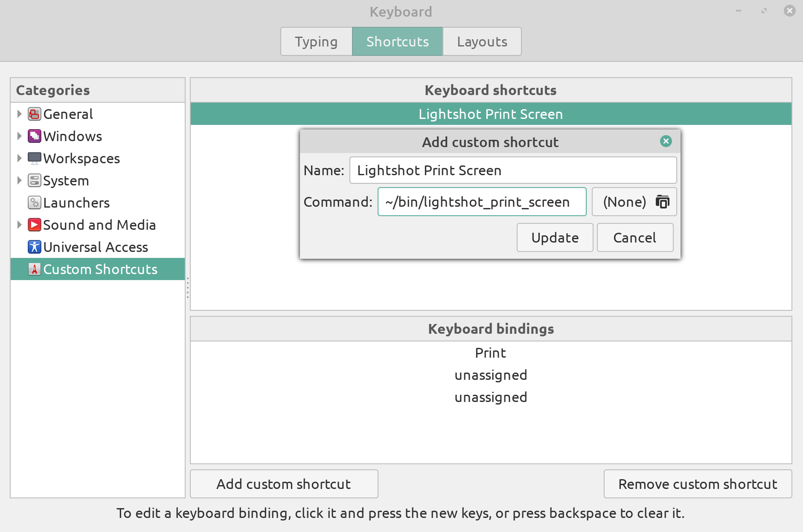Click the System category icon
803x532 pixels.
[x=35, y=180]
